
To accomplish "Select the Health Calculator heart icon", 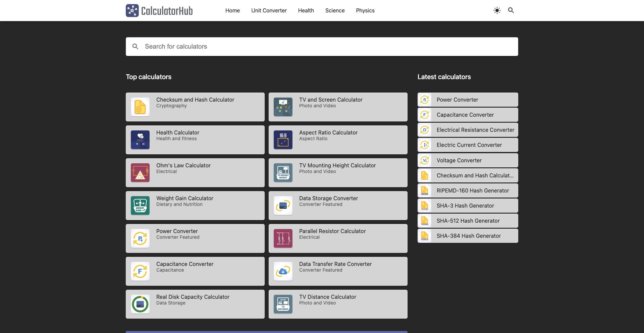I will click(140, 140).
